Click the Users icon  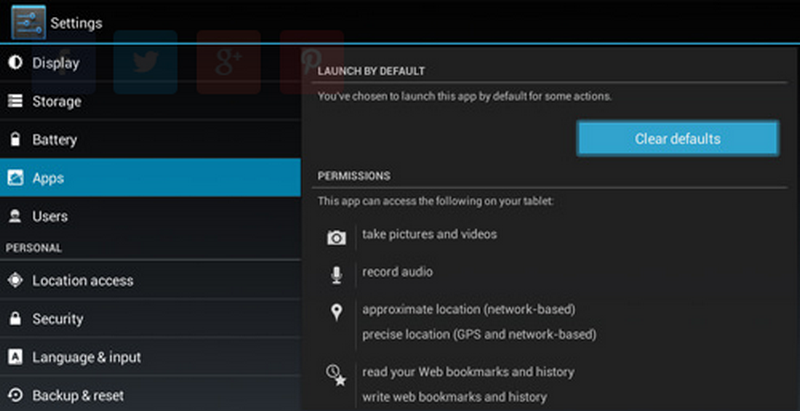[15, 216]
